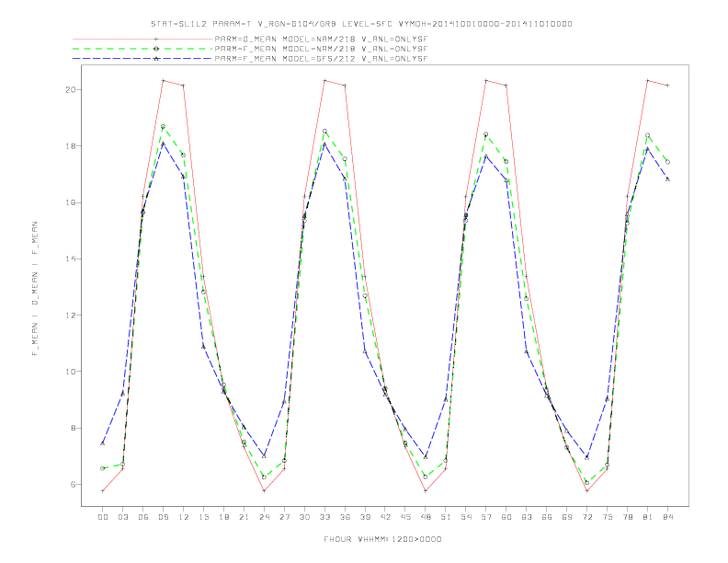Click y-axis tick value 6
The image size is (728, 563).
click(x=73, y=484)
